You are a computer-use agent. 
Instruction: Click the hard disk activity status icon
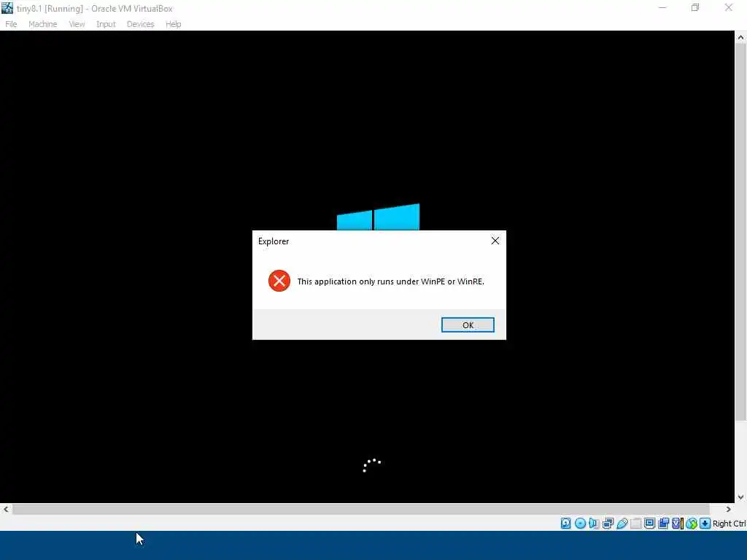tap(565, 524)
